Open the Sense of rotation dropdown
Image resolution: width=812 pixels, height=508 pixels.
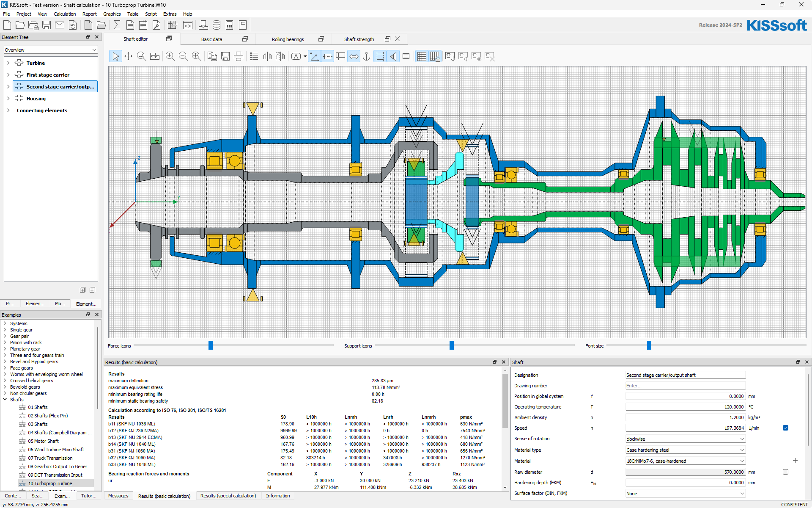[685, 439]
